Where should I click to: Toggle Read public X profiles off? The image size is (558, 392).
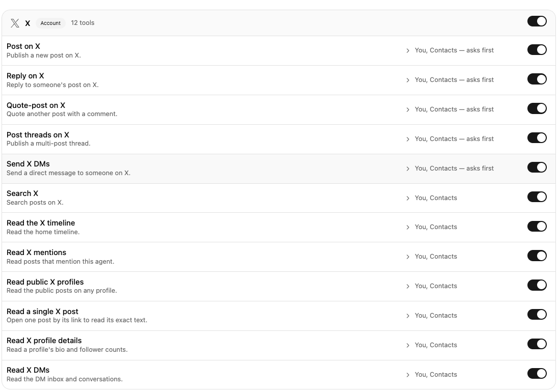coord(537,285)
